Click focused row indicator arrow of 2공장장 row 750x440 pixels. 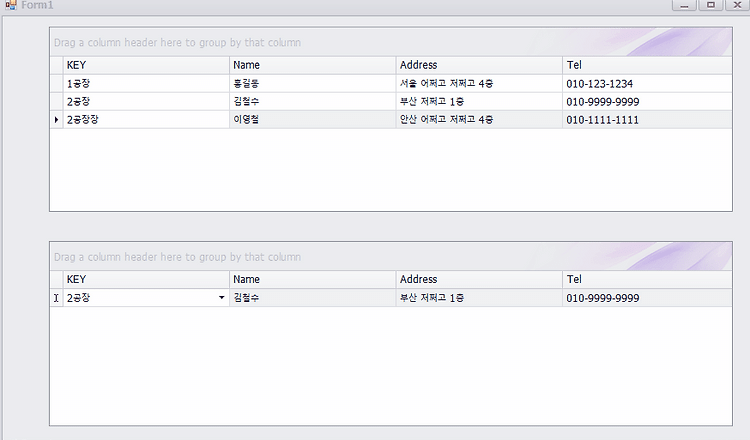click(56, 120)
